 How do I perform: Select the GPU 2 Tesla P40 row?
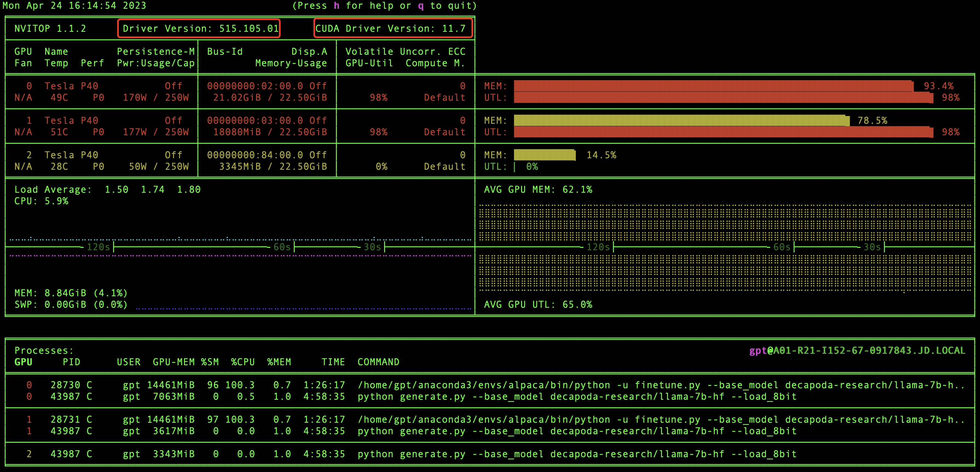pyautogui.click(x=71, y=155)
